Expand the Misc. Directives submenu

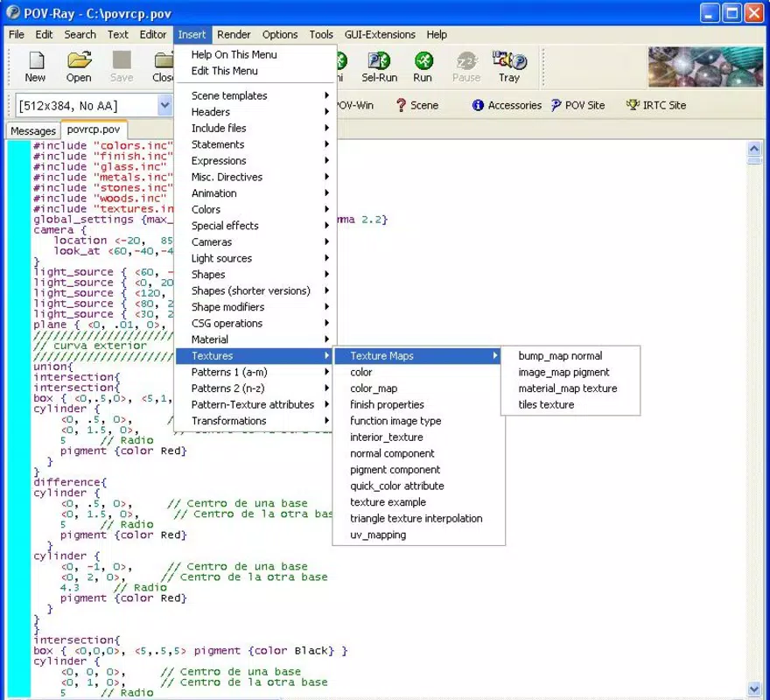tap(255, 177)
